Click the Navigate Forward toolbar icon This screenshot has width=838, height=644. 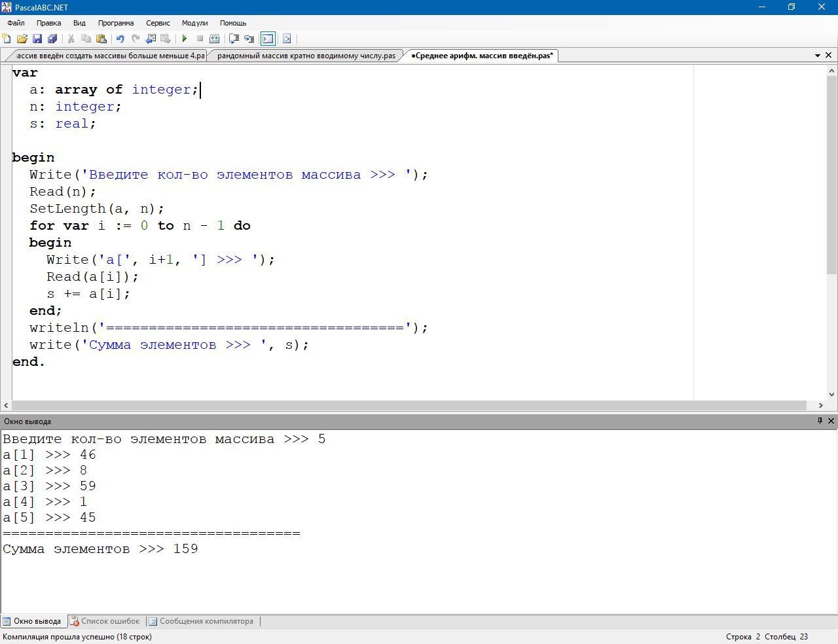[166, 39]
